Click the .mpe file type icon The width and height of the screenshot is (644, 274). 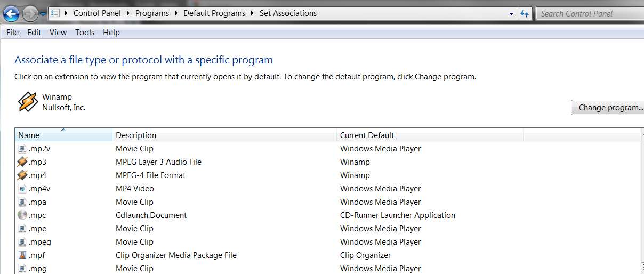pos(22,229)
